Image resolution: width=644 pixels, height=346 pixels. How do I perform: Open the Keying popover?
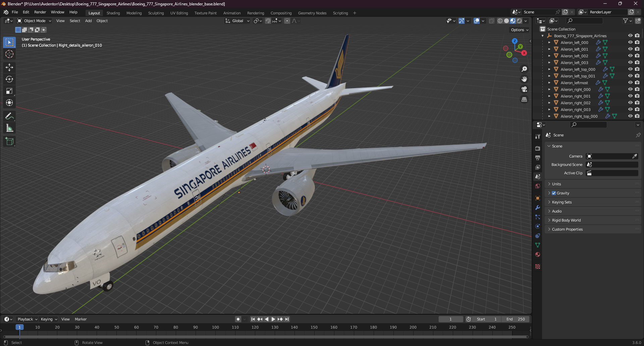(49, 319)
